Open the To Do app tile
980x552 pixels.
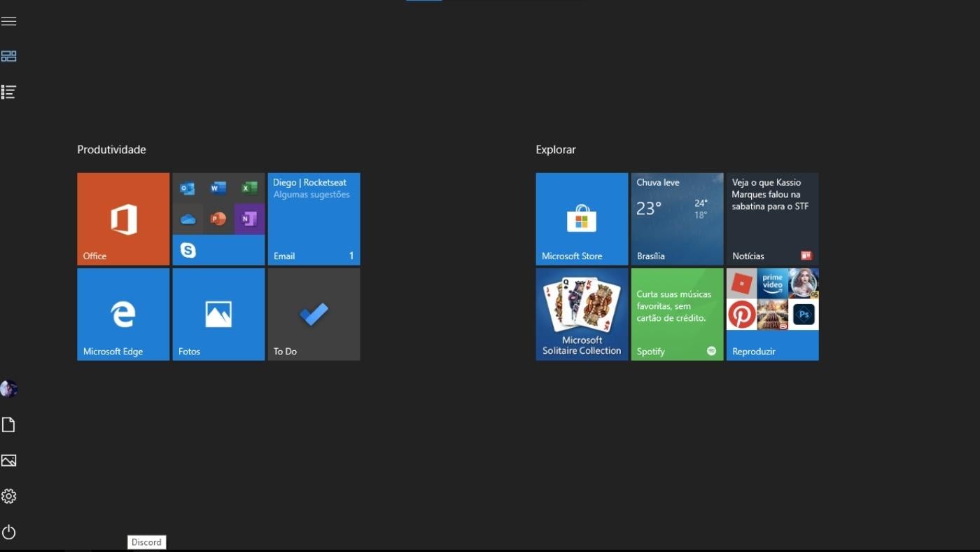314,314
